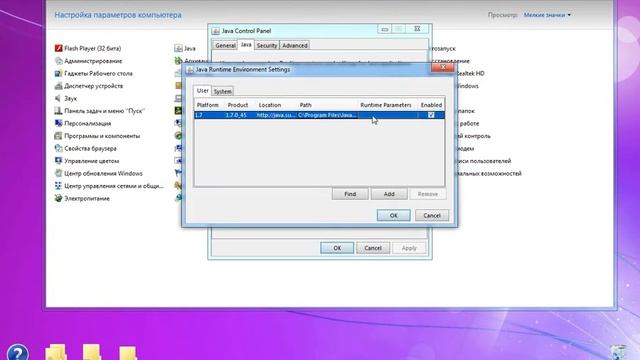
Task: Open the Мелкие значки view dropdown
Action: coord(547,15)
